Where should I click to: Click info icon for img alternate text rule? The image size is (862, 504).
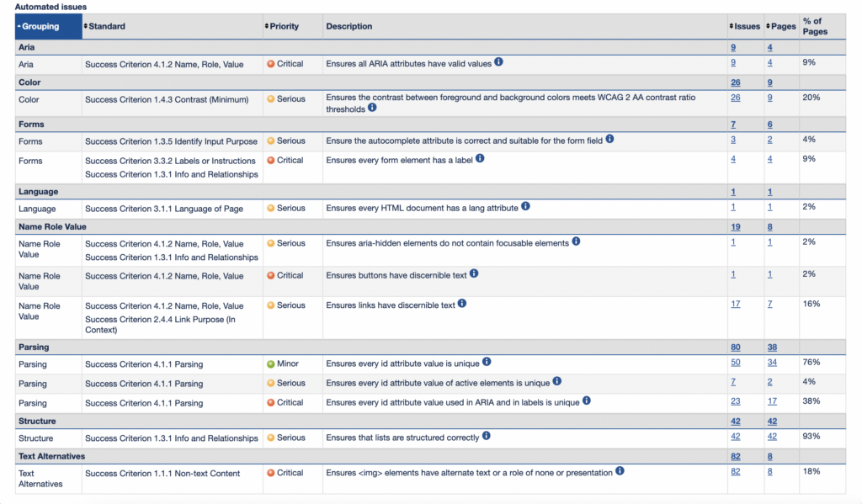[x=620, y=471]
